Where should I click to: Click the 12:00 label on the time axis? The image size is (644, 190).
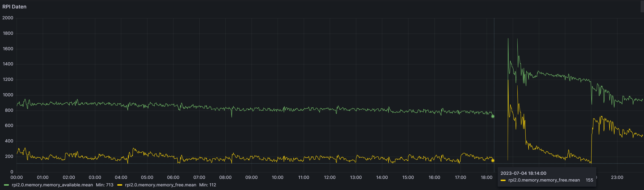coord(330,177)
